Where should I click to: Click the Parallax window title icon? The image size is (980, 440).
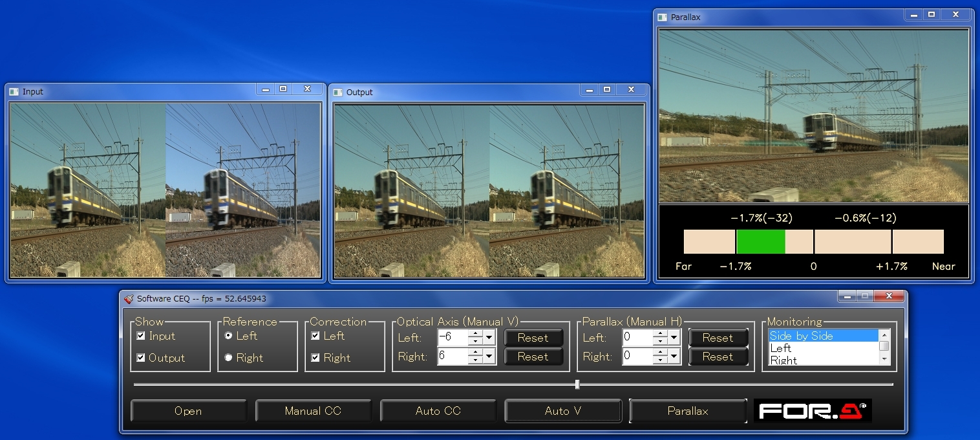(x=663, y=17)
